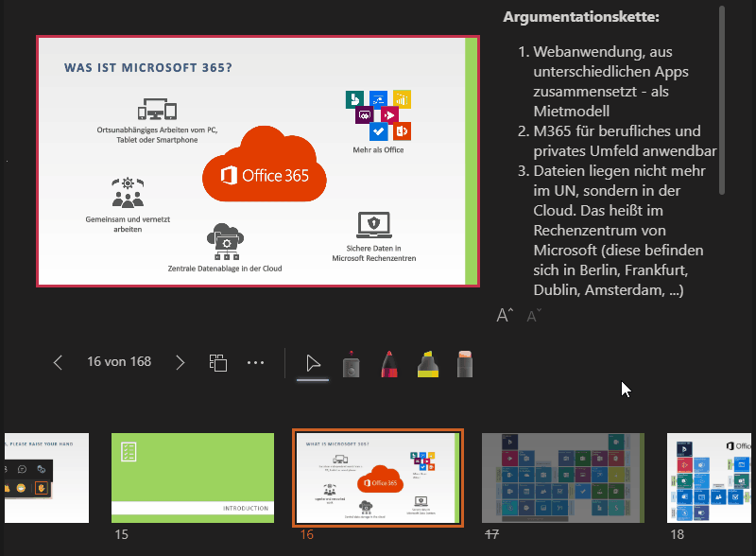The image size is (756, 556).
Task: Increase the notes font size
Action: coord(505,315)
